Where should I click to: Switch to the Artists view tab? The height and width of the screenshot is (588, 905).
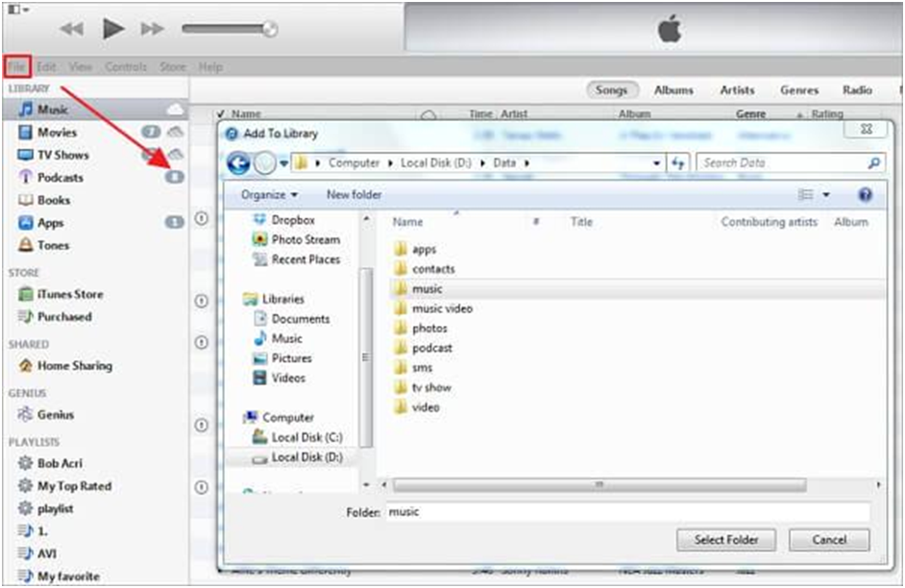click(x=737, y=90)
